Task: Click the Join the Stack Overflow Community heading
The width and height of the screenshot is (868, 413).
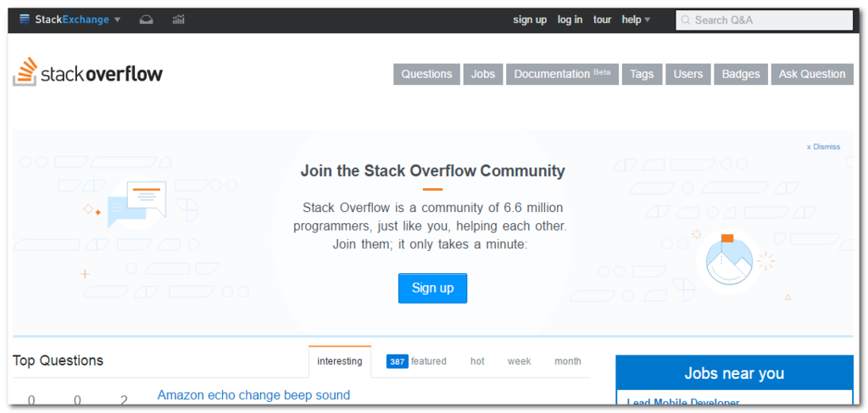Action: click(x=432, y=170)
